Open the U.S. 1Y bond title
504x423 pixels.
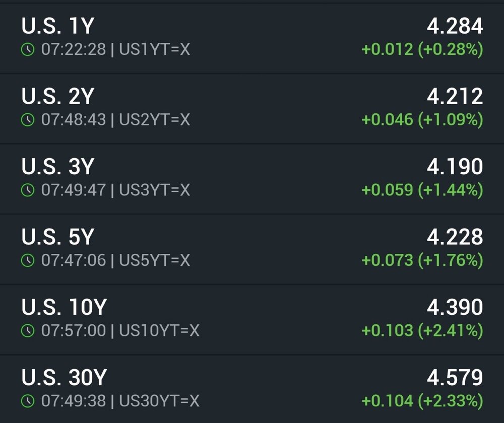pyautogui.click(x=57, y=26)
